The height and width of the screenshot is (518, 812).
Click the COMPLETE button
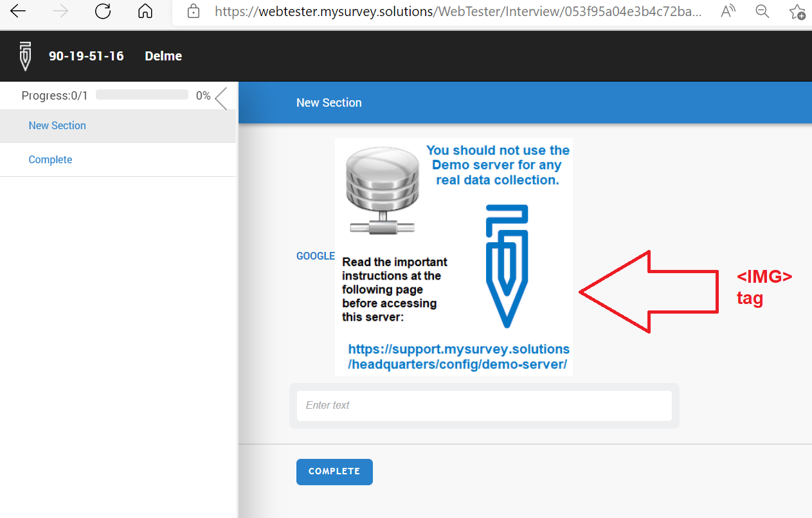334,471
